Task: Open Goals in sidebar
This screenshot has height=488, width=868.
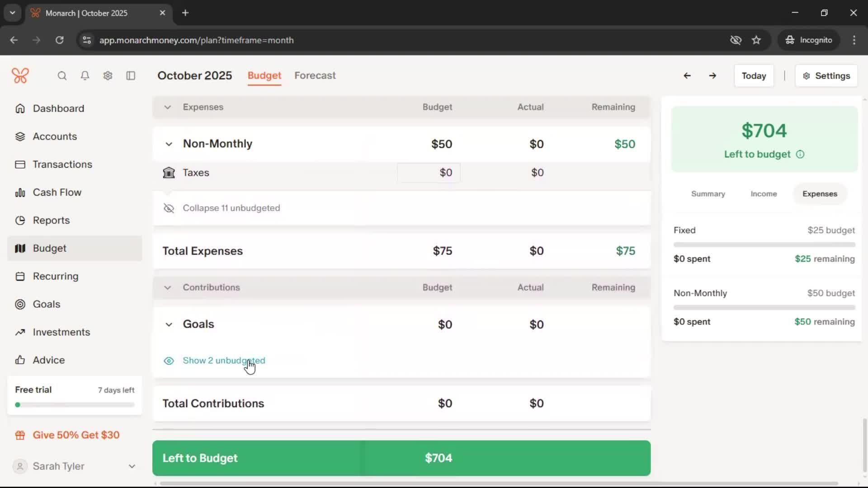Action: tap(46, 304)
